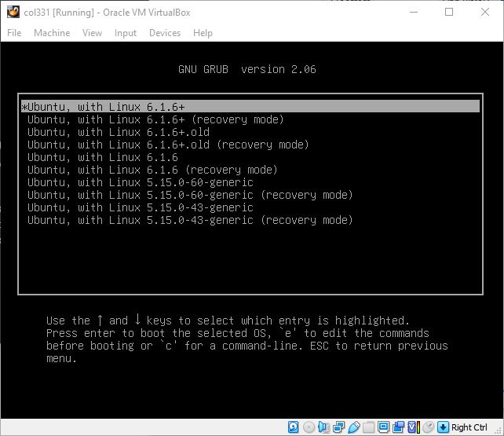
Task: Open the Input menu
Action: point(126,33)
